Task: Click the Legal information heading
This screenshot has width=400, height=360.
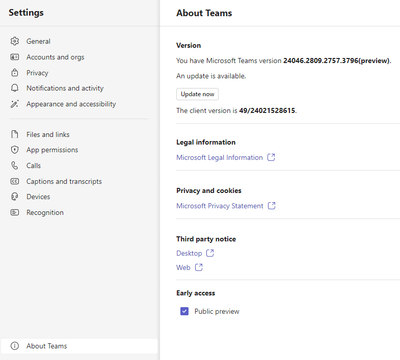Action: pyautogui.click(x=206, y=142)
